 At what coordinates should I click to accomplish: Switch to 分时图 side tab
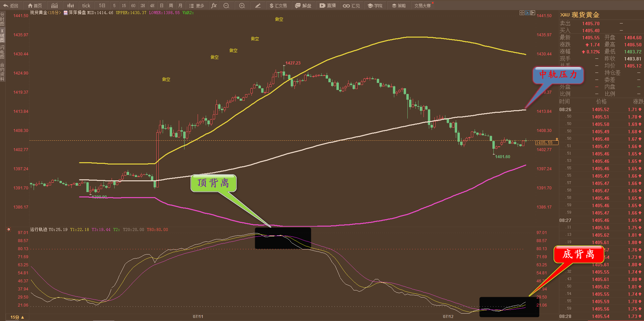click(x=2, y=19)
